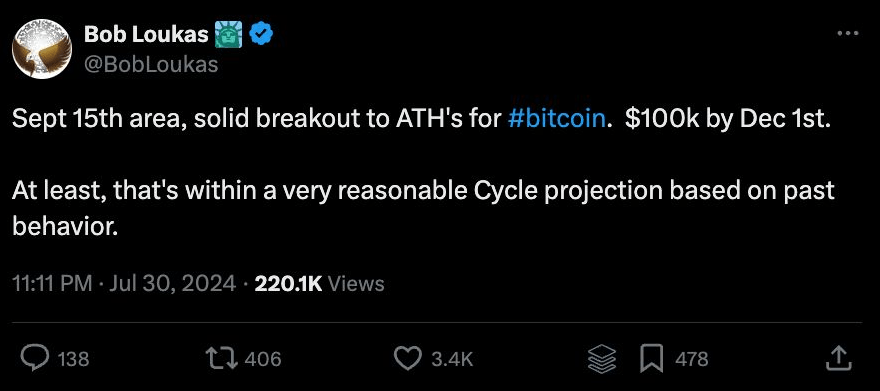Click the @BobLoukas handle
This screenshot has height=391, width=880.
coord(151,65)
